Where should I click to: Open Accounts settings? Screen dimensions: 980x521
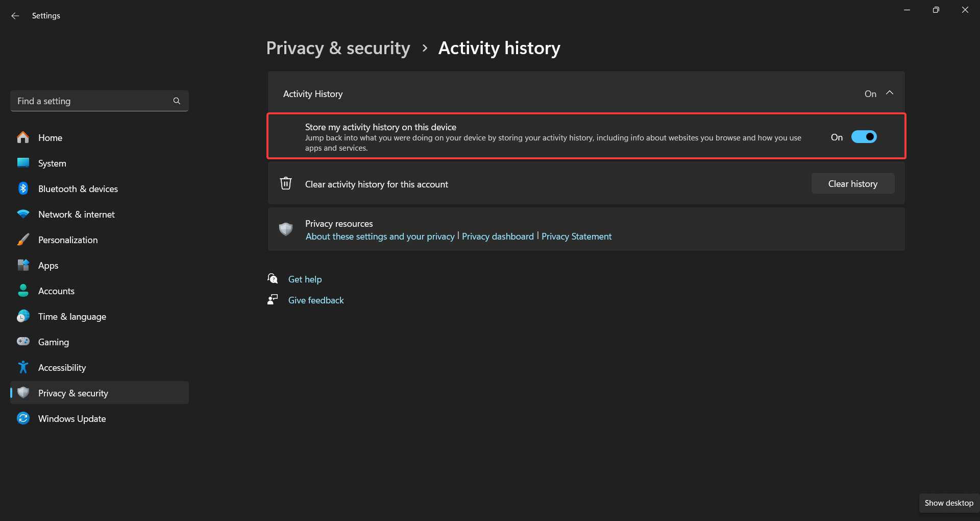tap(100, 291)
